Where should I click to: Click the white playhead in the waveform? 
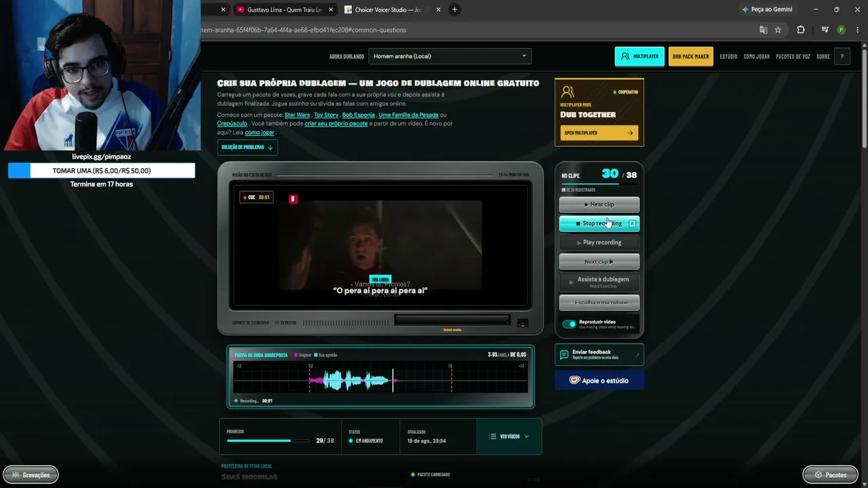[x=393, y=380]
